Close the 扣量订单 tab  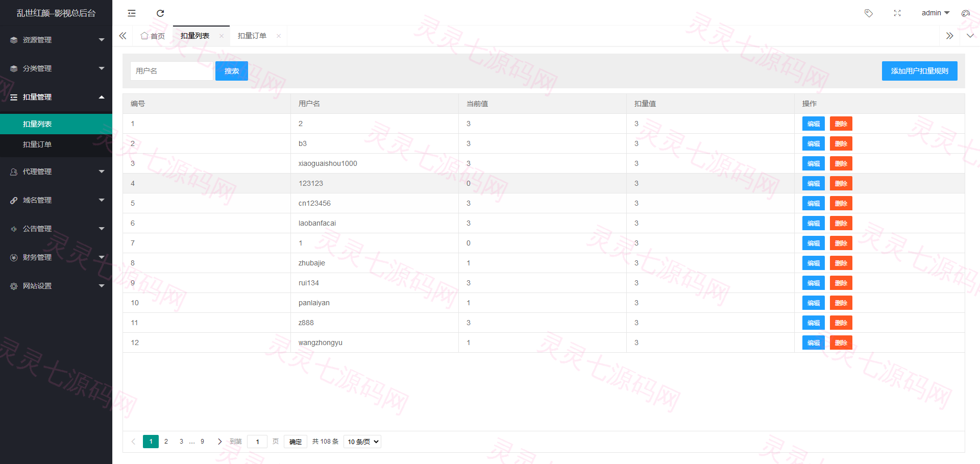tap(279, 36)
